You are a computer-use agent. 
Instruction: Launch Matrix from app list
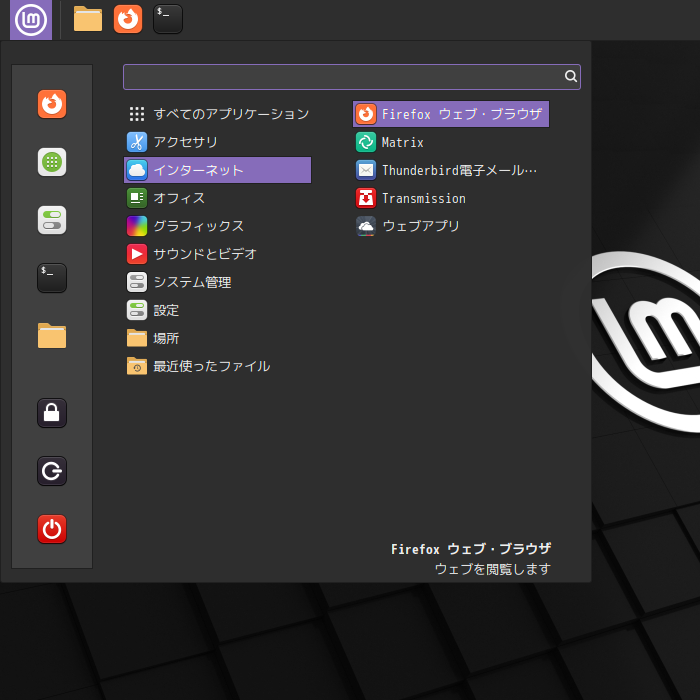(451, 142)
